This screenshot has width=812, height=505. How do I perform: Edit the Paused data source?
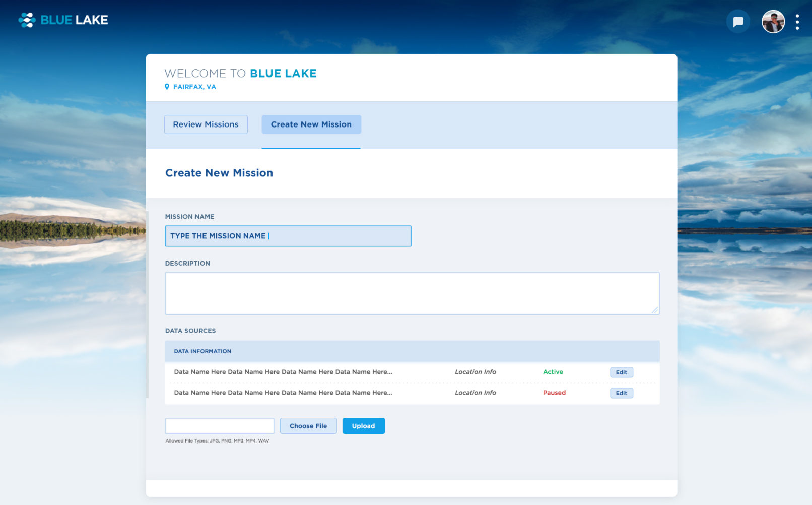[x=621, y=393]
